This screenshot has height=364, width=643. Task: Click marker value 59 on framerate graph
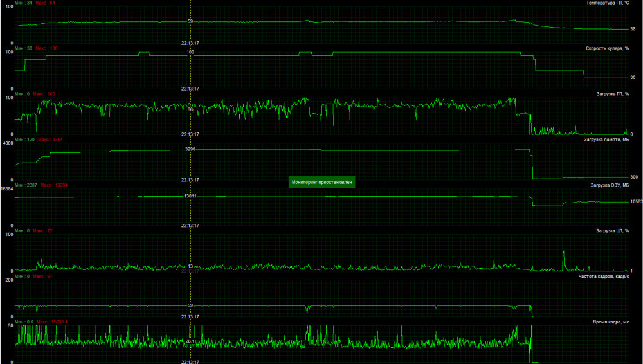point(190,305)
